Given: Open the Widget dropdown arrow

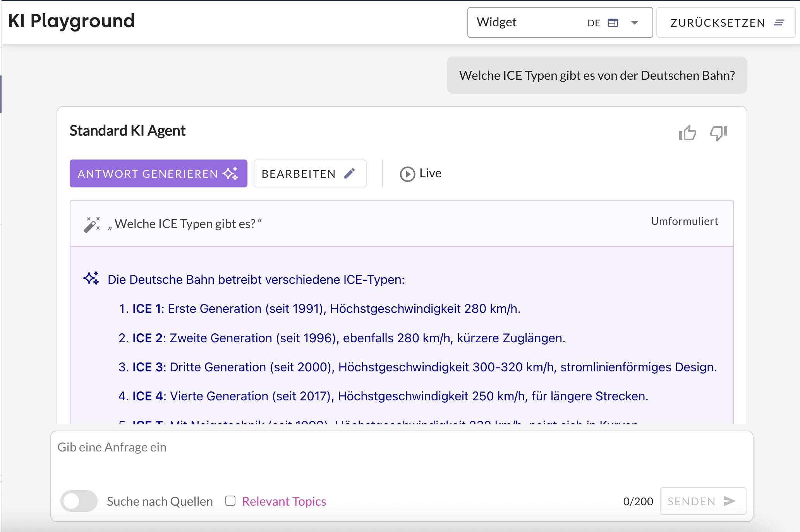Looking at the screenshot, I should (x=635, y=23).
